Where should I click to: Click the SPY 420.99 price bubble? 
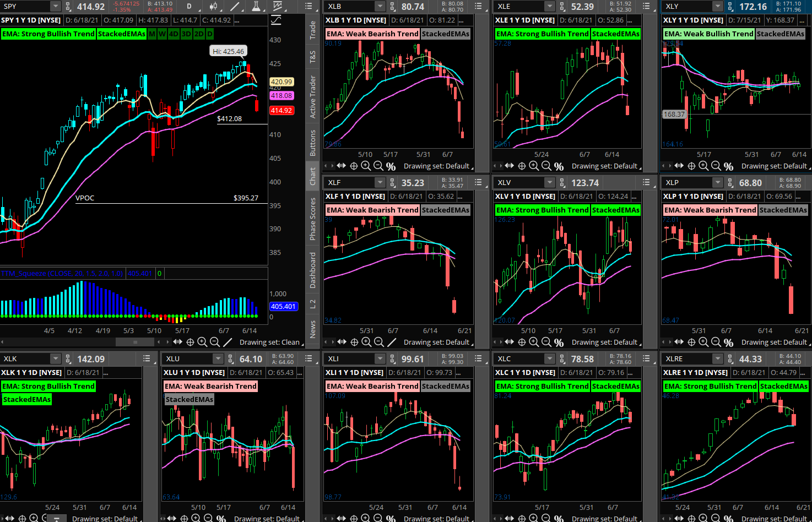coord(282,82)
